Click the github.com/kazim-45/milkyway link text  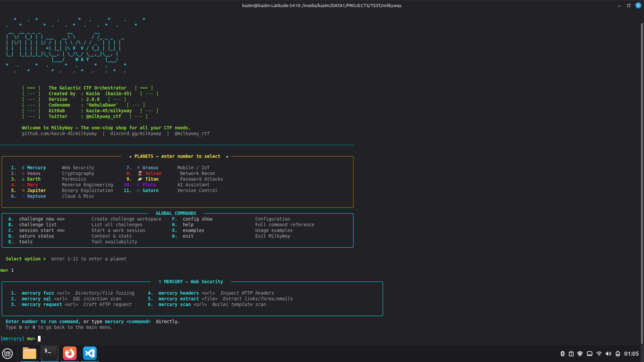[59, 133]
